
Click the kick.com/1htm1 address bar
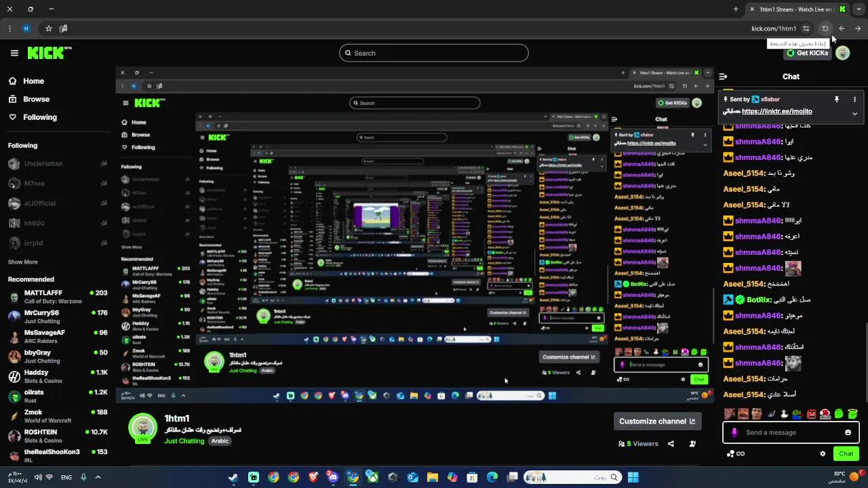tap(774, 28)
